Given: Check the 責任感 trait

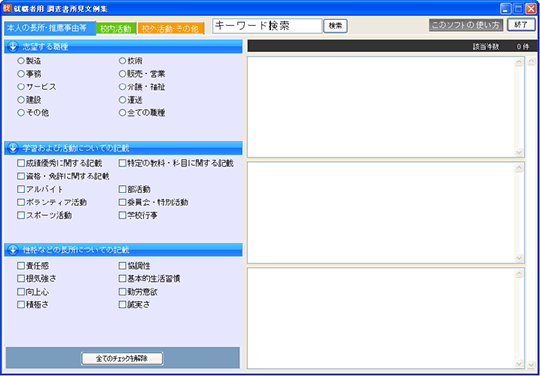Looking at the screenshot, I should click(21, 265).
